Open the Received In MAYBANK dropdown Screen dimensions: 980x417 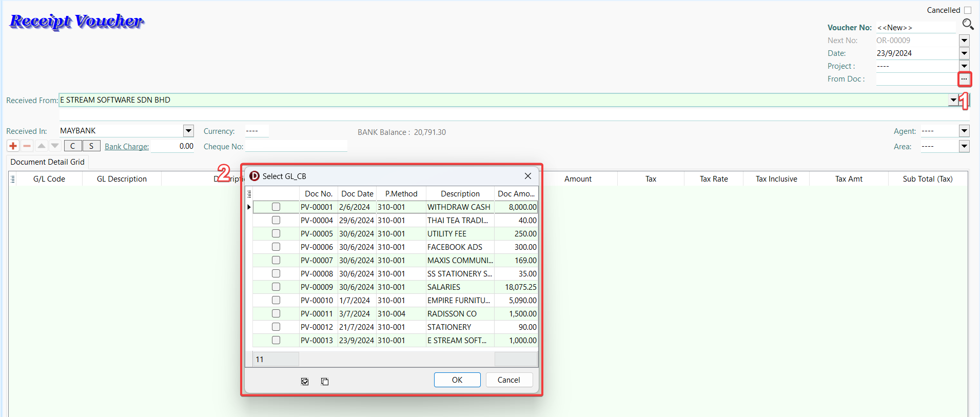[188, 131]
